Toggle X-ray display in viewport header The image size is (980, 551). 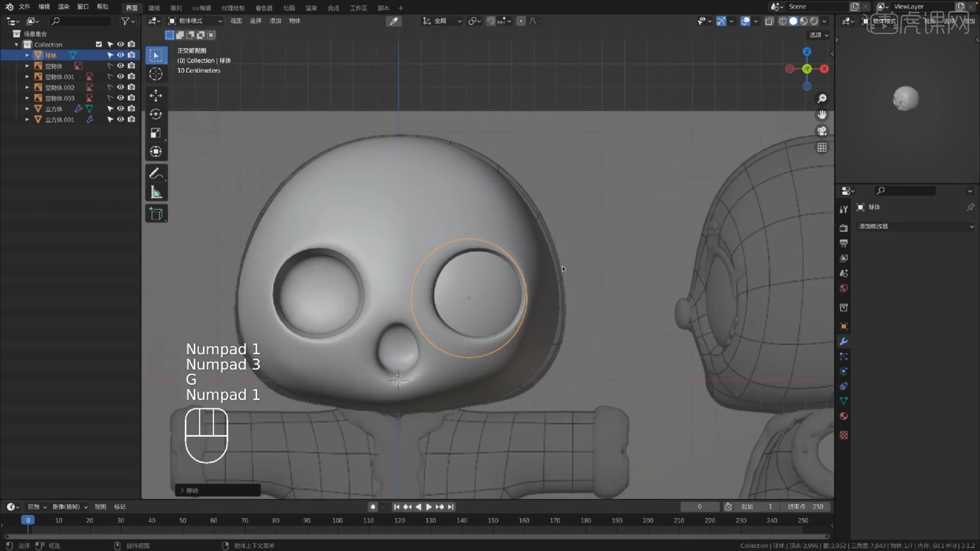pos(769,21)
